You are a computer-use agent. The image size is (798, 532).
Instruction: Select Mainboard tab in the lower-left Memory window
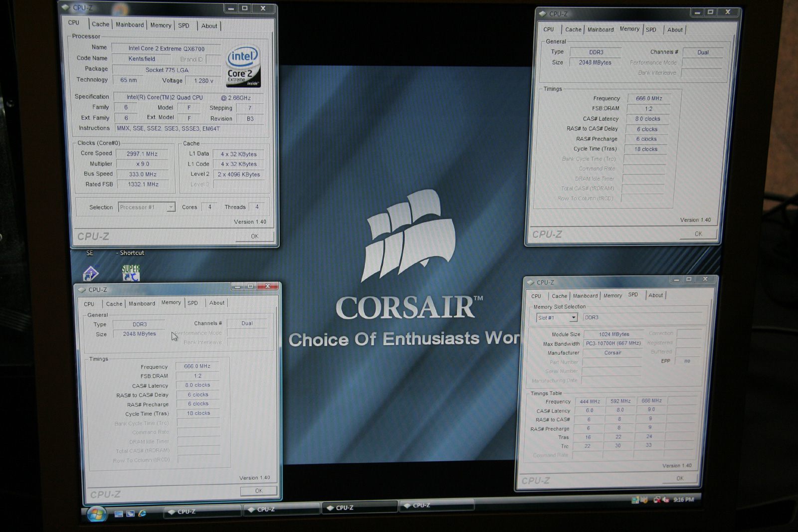[142, 303]
